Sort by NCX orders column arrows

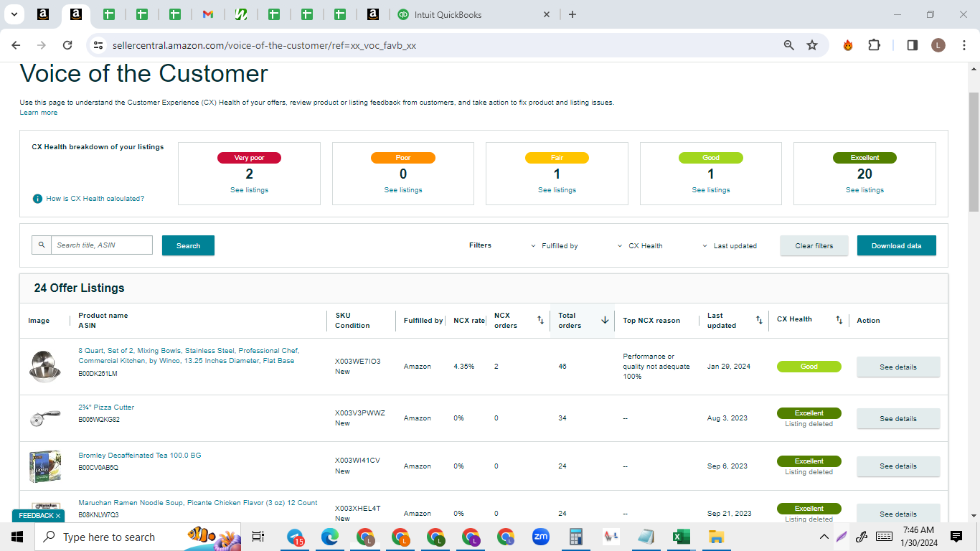click(540, 320)
